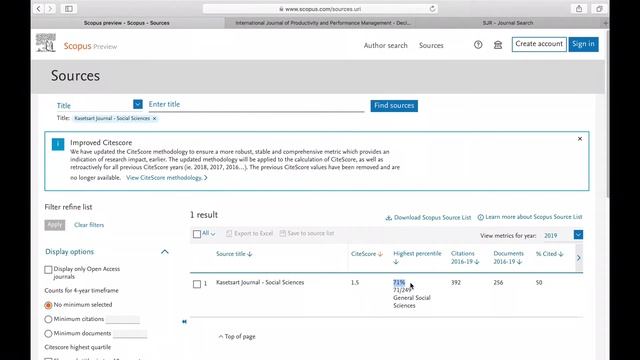Open Author search in the navigation
Viewport: 640px width, 360px height.
[385, 45]
